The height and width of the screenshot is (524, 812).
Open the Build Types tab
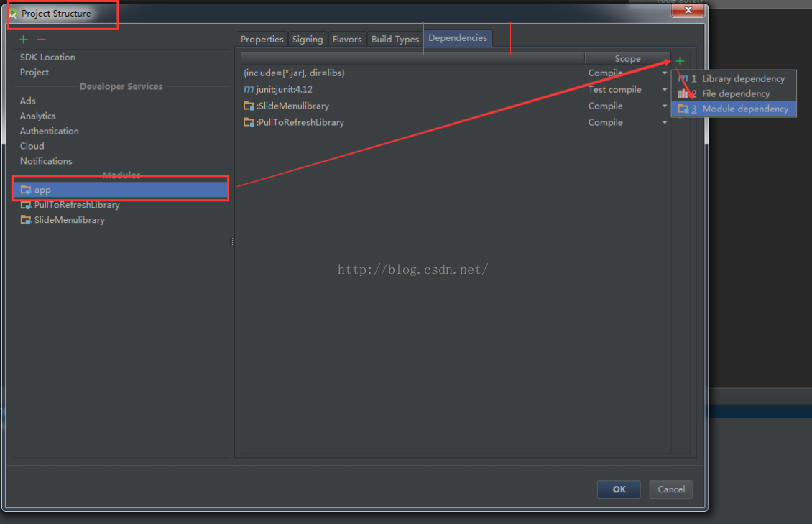395,39
